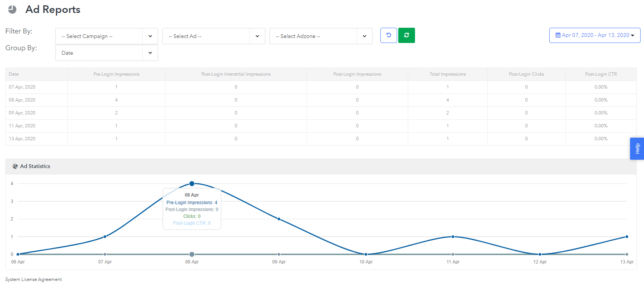Click Pre-Login Impressions value 2 for 09 Apr
The height and width of the screenshot is (284, 644).
point(116,113)
